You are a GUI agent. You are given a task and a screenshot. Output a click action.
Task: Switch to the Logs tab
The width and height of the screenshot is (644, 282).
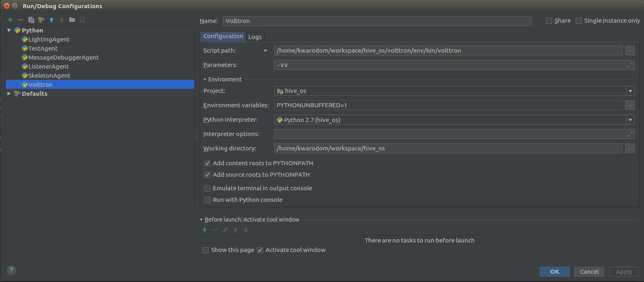255,37
